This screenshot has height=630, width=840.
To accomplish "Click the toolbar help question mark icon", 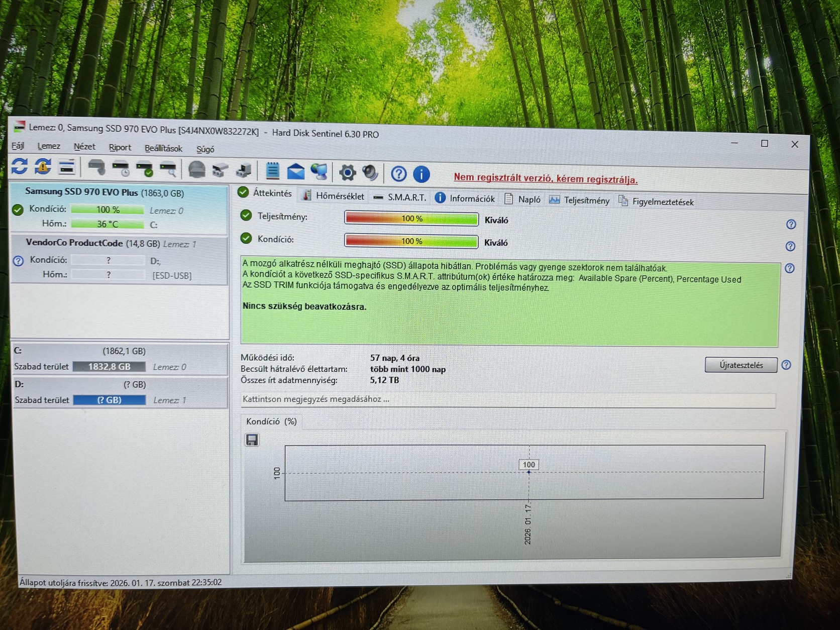I will coord(399,174).
